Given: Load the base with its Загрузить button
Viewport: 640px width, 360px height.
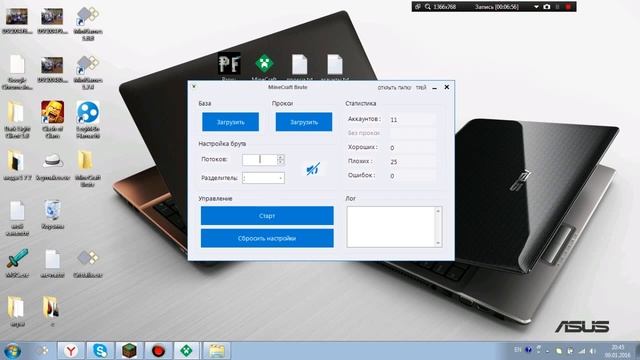Looking at the screenshot, I should click(x=231, y=122).
